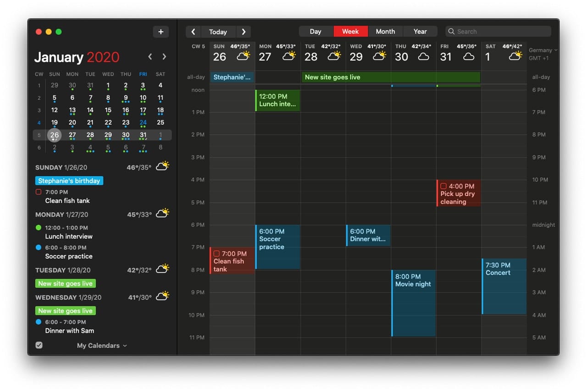Image resolution: width=587 pixels, height=392 pixels.
Task: Open the Germany time zone dropdown
Action: [x=543, y=50]
